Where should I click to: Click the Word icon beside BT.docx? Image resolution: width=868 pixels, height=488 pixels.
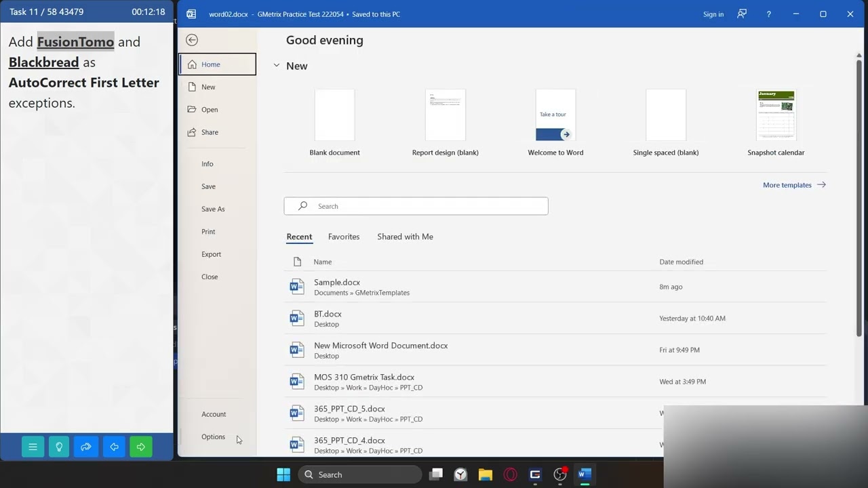click(x=296, y=319)
